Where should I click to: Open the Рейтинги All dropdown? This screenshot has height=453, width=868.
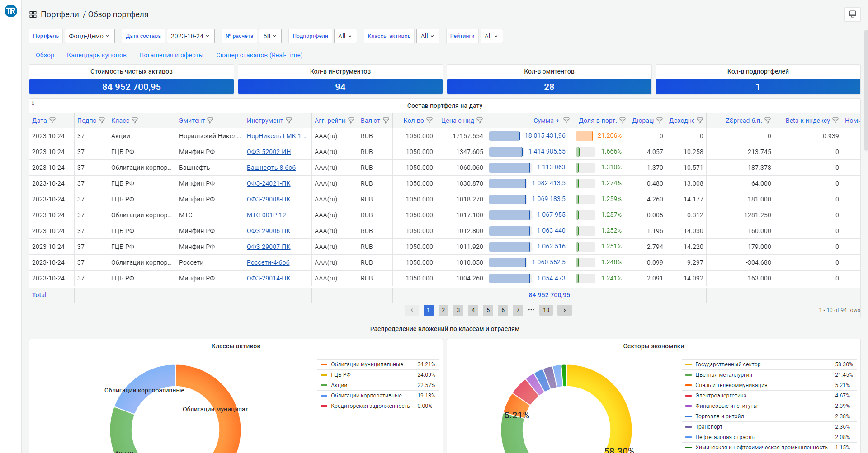pyautogui.click(x=491, y=36)
